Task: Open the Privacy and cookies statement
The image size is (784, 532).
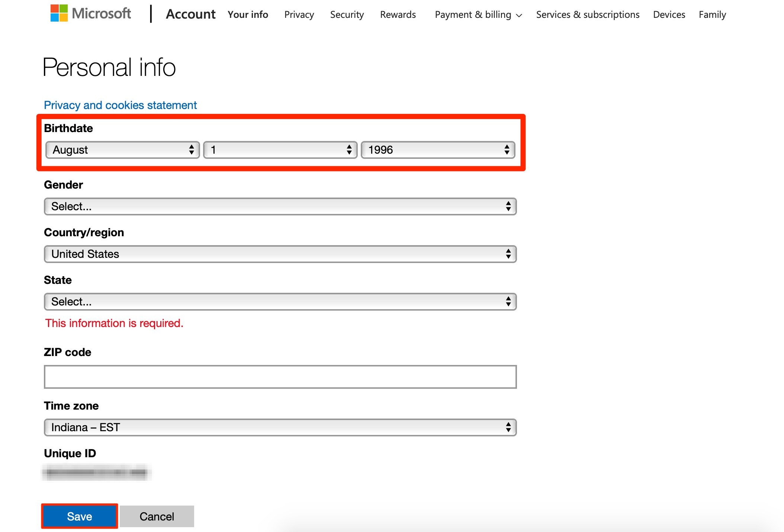Action: coord(120,105)
